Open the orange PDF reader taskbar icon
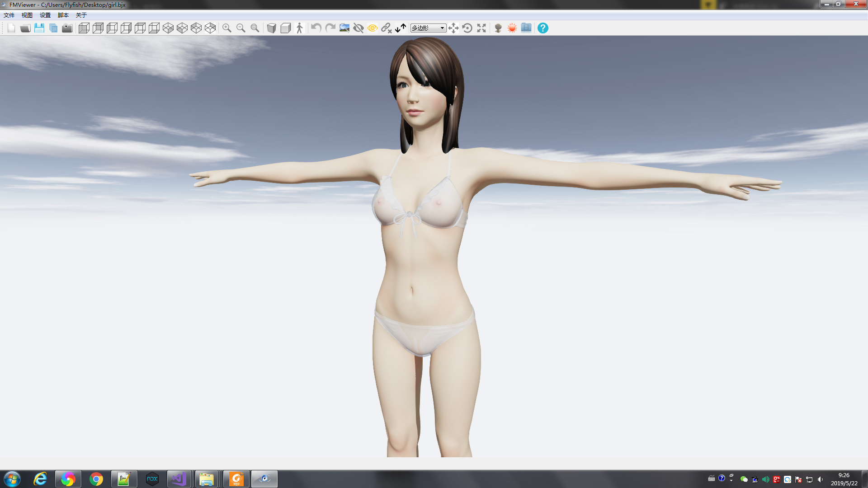The width and height of the screenshot is (868, 488). tap(236, 479)
